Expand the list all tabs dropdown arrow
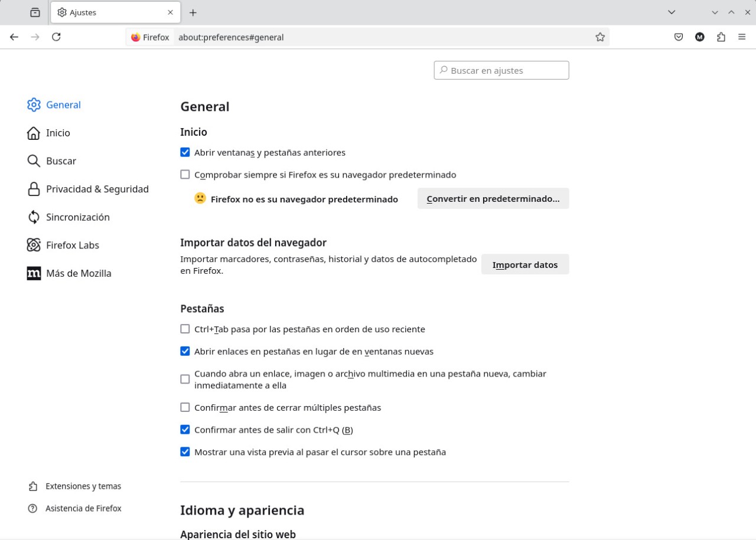Viewport: 756px width, 540px height. 671,12
